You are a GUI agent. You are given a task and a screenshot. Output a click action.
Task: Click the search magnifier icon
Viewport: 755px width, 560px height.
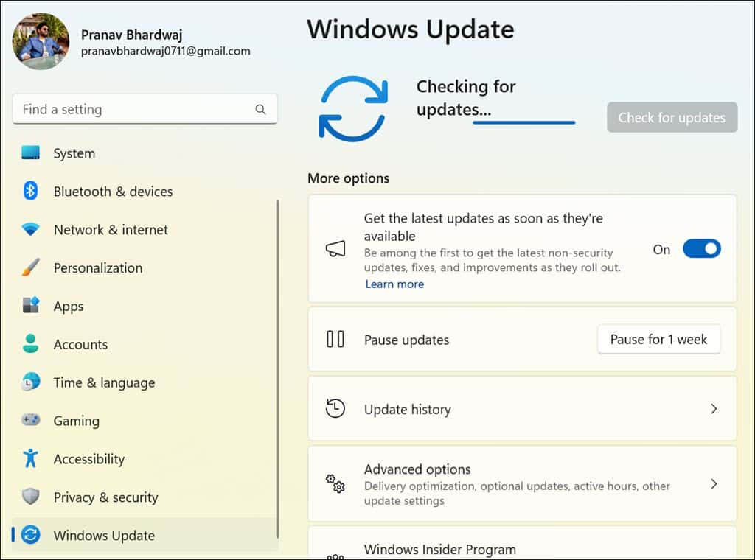pos(260,109)
